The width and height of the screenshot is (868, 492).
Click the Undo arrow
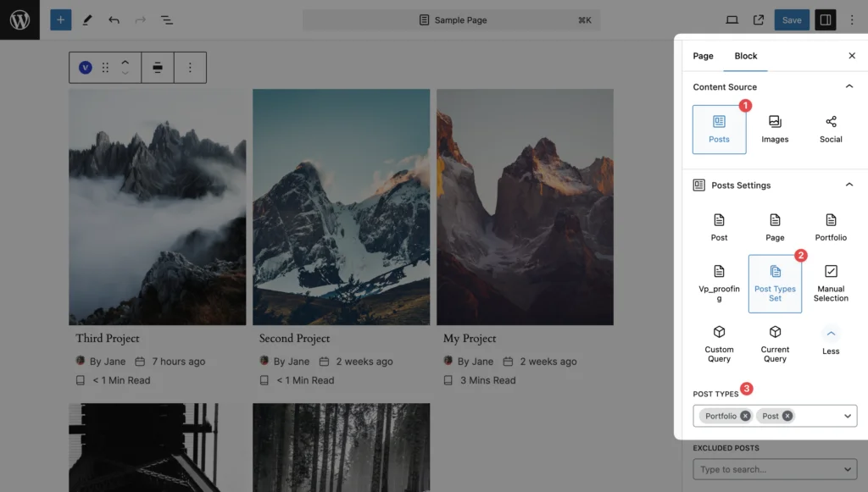[x=114, y=20]
